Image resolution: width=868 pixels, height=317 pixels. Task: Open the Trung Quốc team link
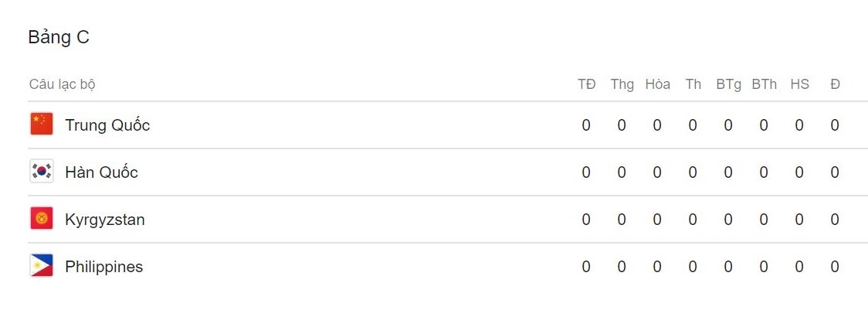pyautogui.click(x=107, y=125)
